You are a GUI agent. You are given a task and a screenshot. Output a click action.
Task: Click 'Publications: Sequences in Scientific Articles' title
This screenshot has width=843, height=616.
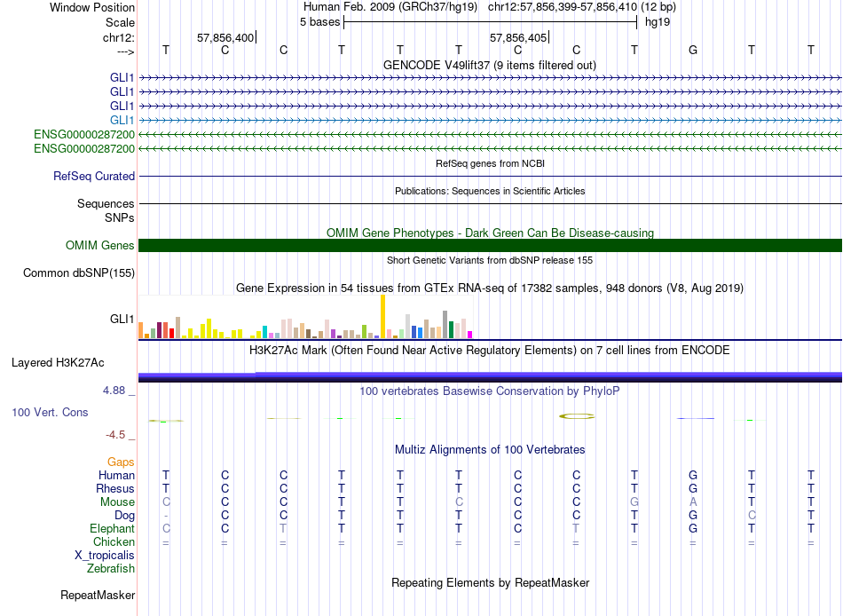(x=491, y=191)
